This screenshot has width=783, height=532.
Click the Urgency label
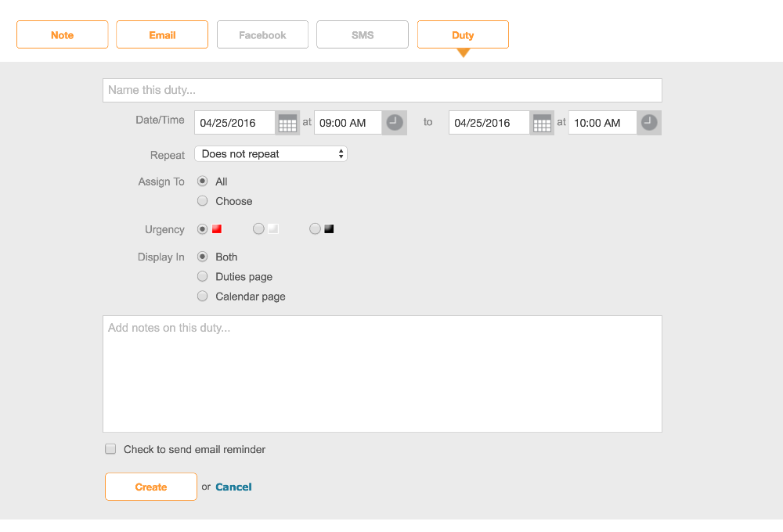click(x=164, y=229)
